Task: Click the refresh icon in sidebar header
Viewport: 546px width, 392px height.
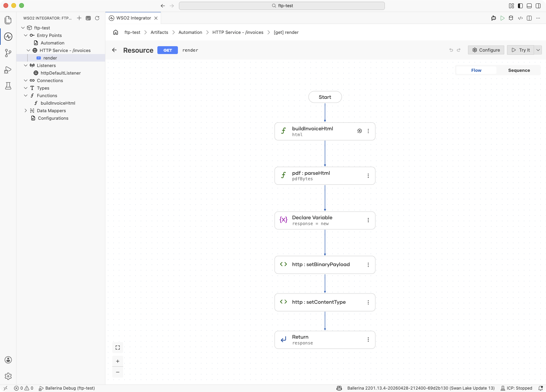Action: click(x=97, y=18)
